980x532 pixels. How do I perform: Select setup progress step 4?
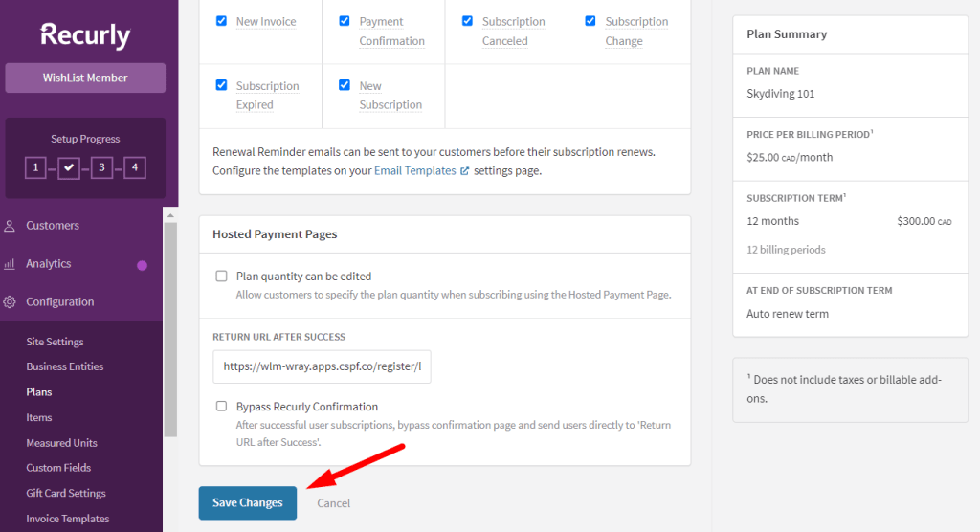point(135,167)
